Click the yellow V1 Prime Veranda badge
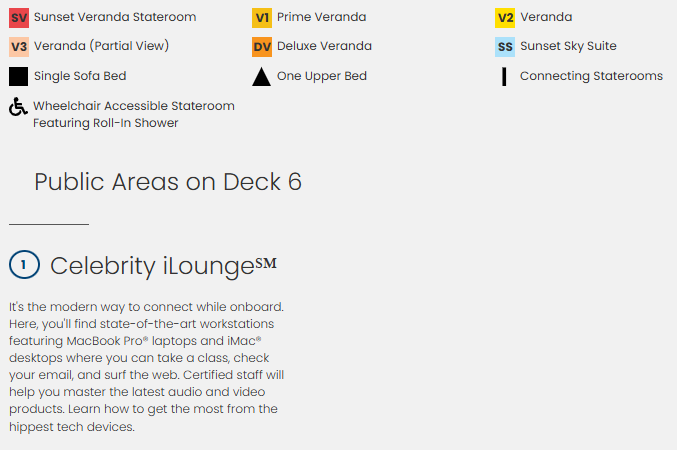This screenshot has height=450, width=677. point(262,18)
